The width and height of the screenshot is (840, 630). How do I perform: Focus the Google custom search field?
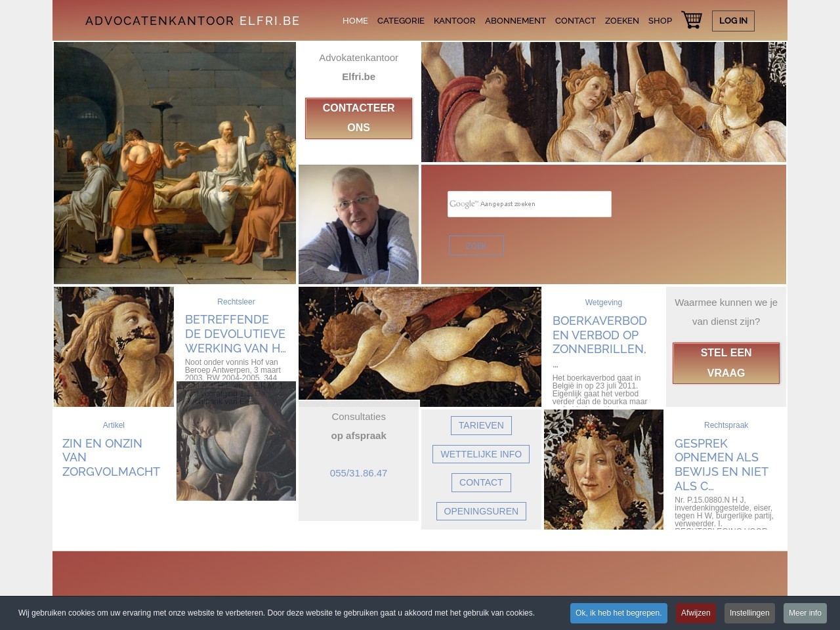530,204
